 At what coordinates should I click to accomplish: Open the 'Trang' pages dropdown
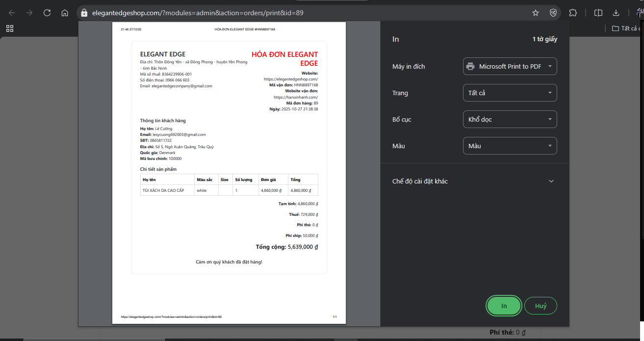click(510, 93)
